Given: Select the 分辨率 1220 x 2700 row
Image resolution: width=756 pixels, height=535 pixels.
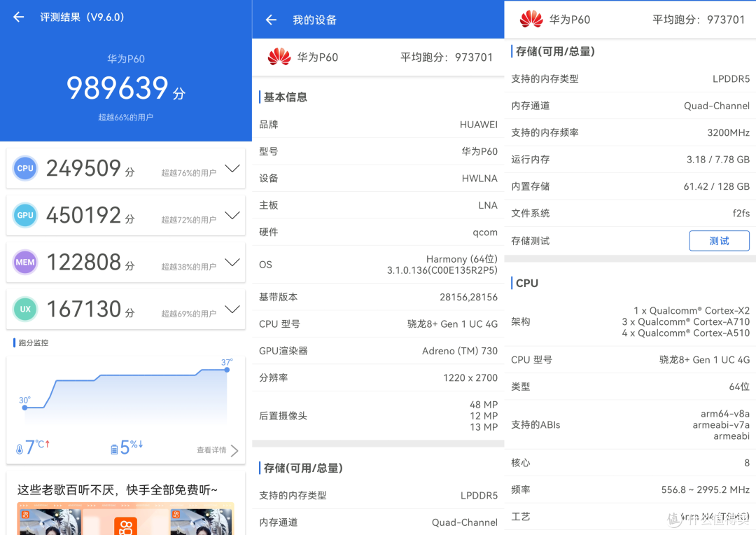Looking at the screenshot, I should pyautogui.click(x=378, y=377).
